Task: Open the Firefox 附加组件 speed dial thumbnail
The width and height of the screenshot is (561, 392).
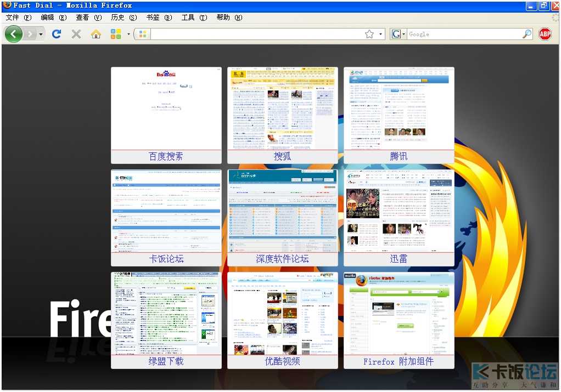Action: click(399, 314)
